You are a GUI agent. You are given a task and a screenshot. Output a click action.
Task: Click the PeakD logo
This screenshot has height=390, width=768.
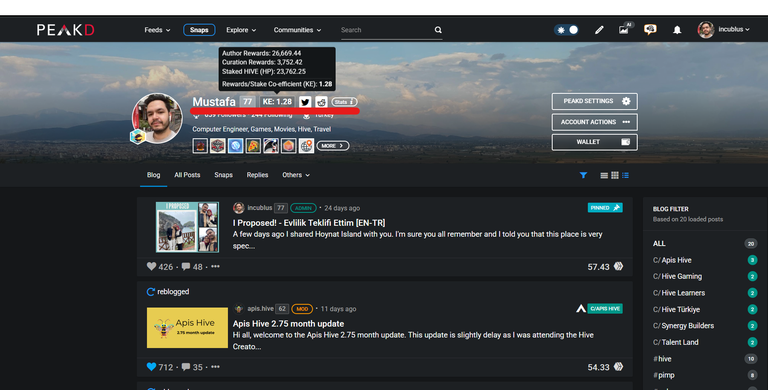pyautogui.click(x=66, y=30)
